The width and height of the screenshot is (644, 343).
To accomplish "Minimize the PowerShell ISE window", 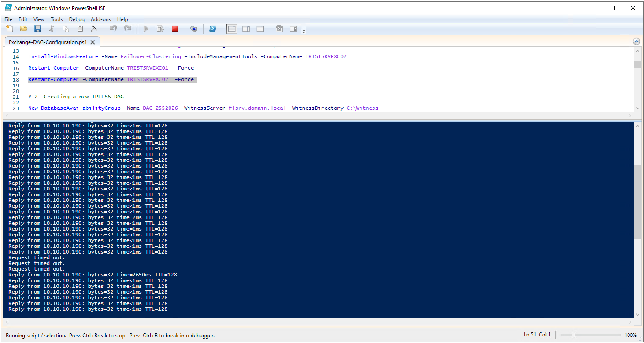I will [x=592, y=8].
